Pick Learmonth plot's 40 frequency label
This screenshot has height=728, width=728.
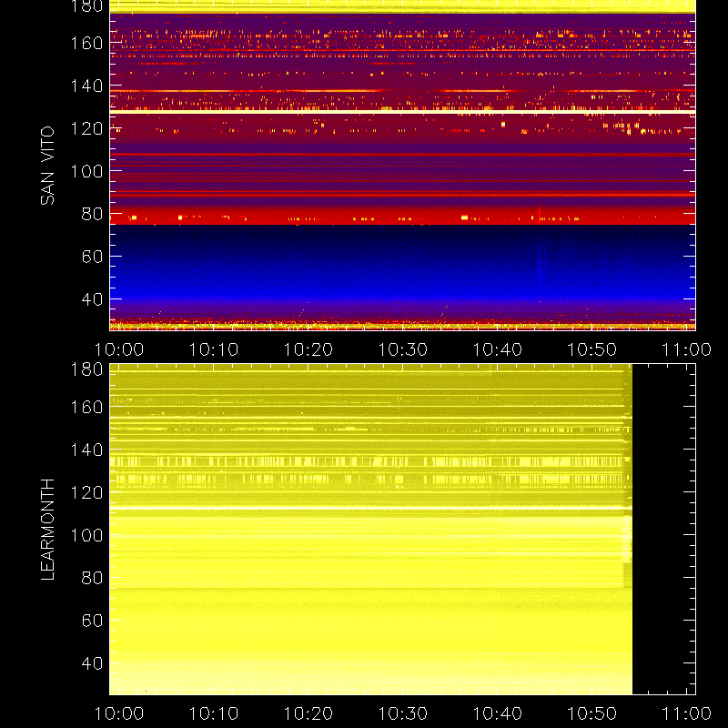tap(92, 663)
